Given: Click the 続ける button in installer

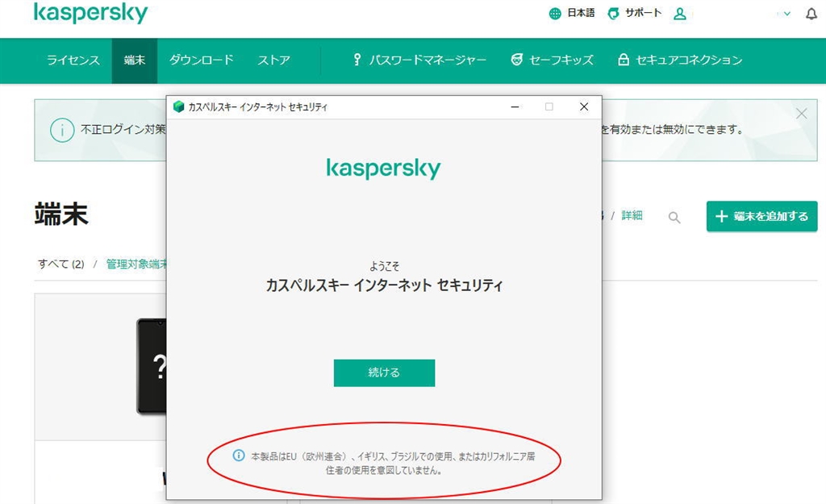Looking at the screenshot, I should [x=384, y=373].
